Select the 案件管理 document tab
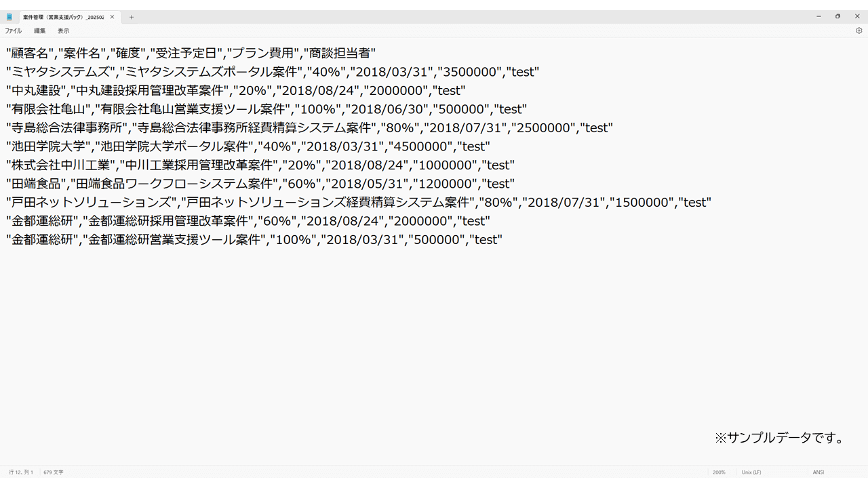Image resolution: width=868 pixels, height=488 pixels. coord(63,17)
